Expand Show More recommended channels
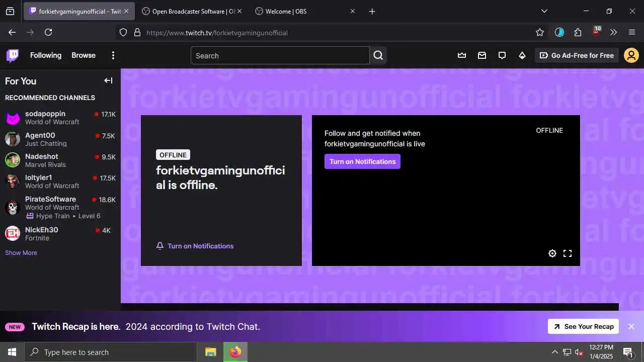Image resolution: width=644 pixels, height=362 pixels. (x=21, y=252)
